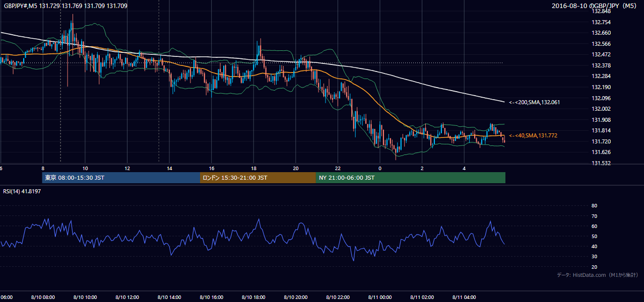This screenshot has width=644, height=302.
Task: Click price level 132.096 on the price axis
Action: click(601, 98)
